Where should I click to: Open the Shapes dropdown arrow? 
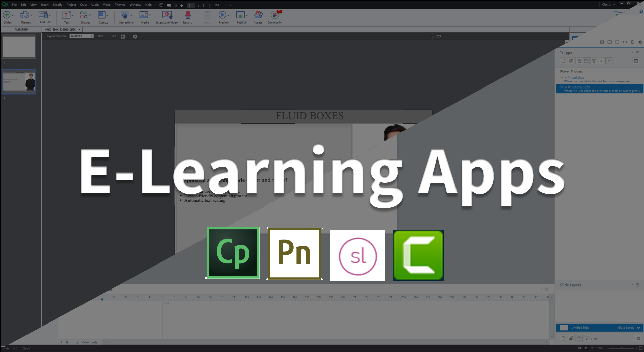90,15
